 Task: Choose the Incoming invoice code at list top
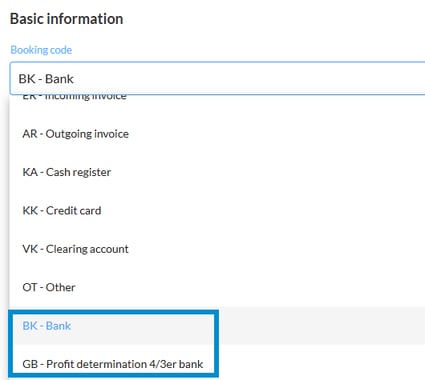click(217, 97)
